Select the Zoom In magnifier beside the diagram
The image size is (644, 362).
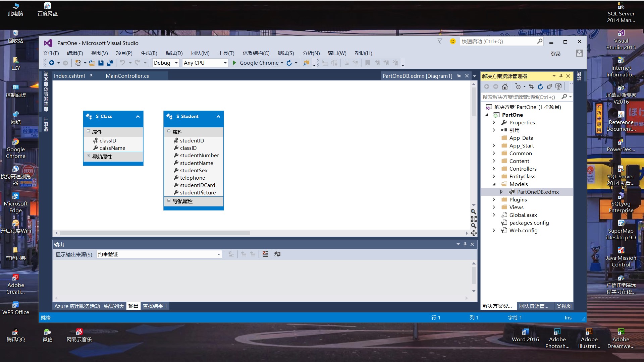click(x=473, y=212)
